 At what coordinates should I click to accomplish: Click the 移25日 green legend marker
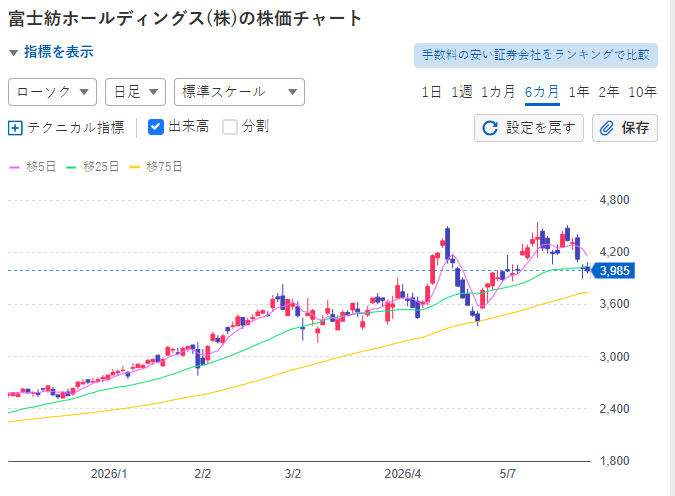coord(71,167)
